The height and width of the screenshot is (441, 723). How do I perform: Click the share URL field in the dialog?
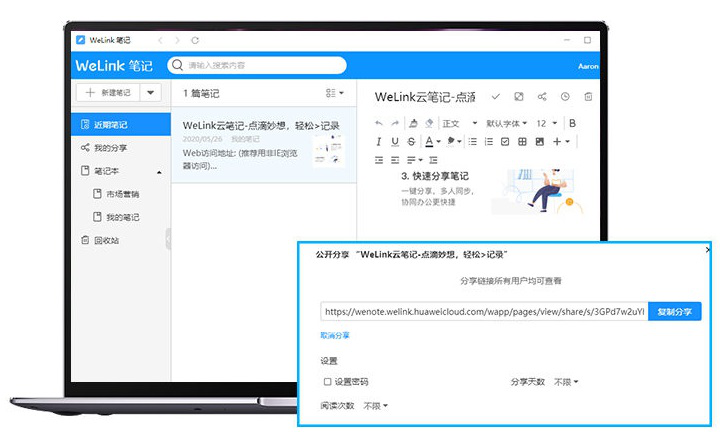[x=484, y=311]
